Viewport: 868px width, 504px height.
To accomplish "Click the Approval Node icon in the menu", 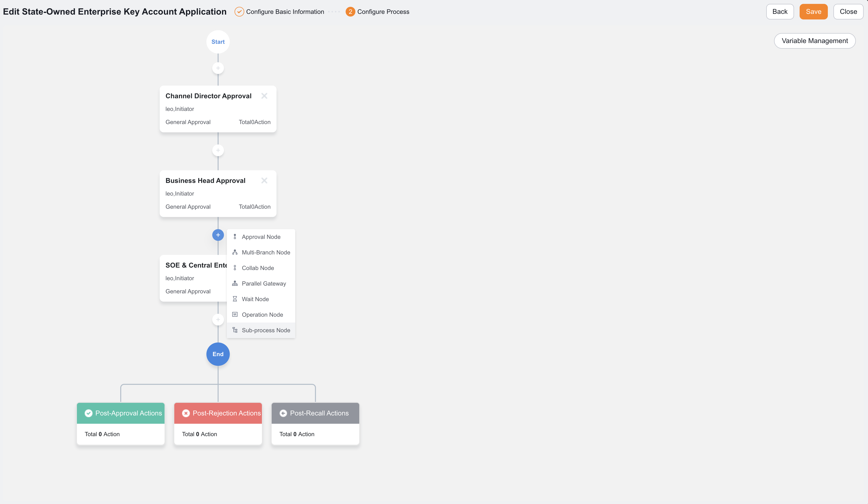I will [x=235, y=237].
